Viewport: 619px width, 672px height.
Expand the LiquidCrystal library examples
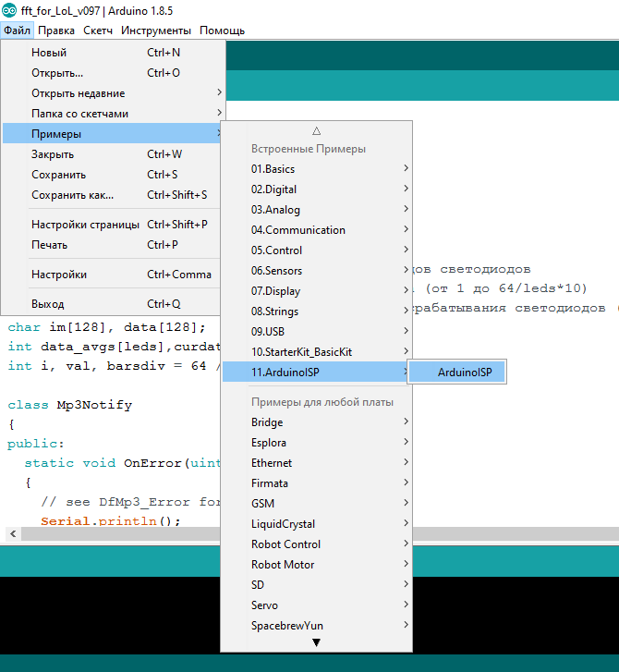[284, 524]
